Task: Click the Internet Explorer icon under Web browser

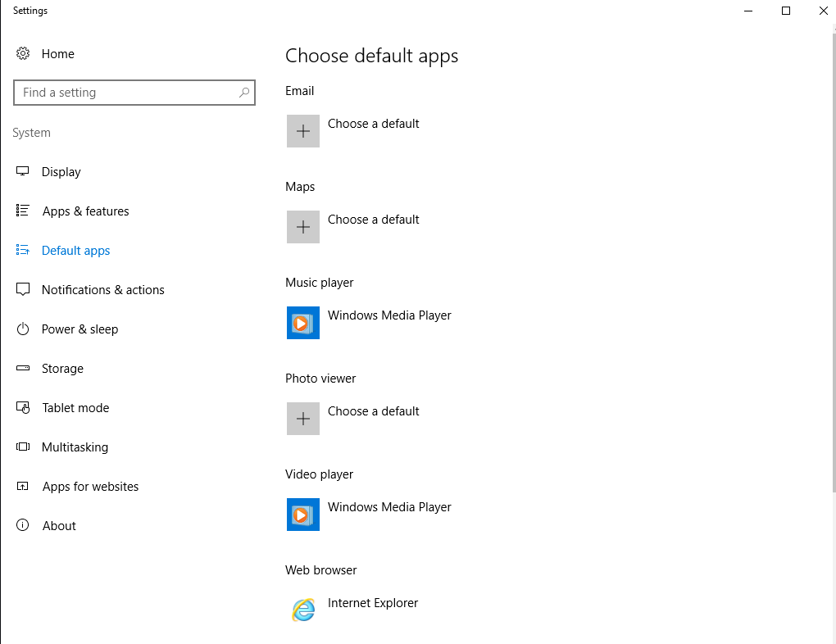Action: [303, 610]
